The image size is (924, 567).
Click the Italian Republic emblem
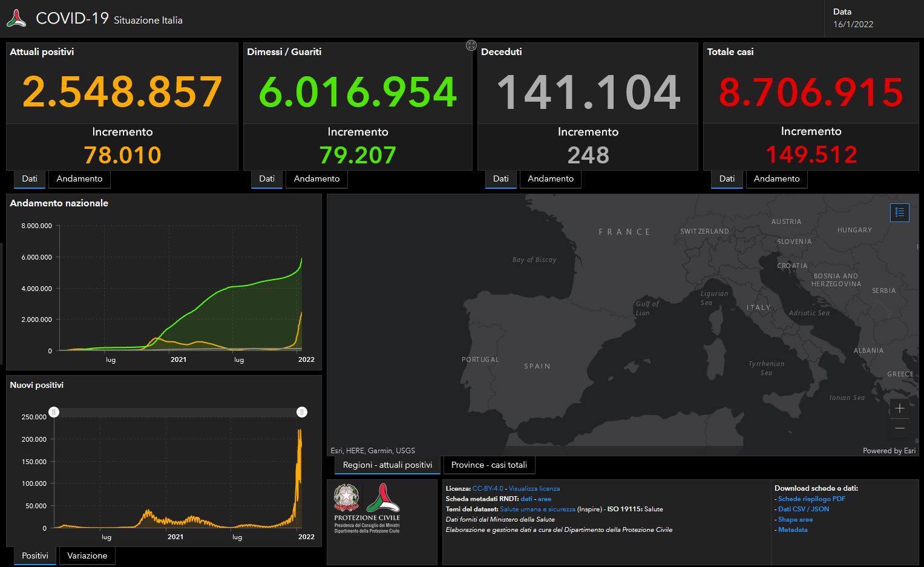(346, 497)
